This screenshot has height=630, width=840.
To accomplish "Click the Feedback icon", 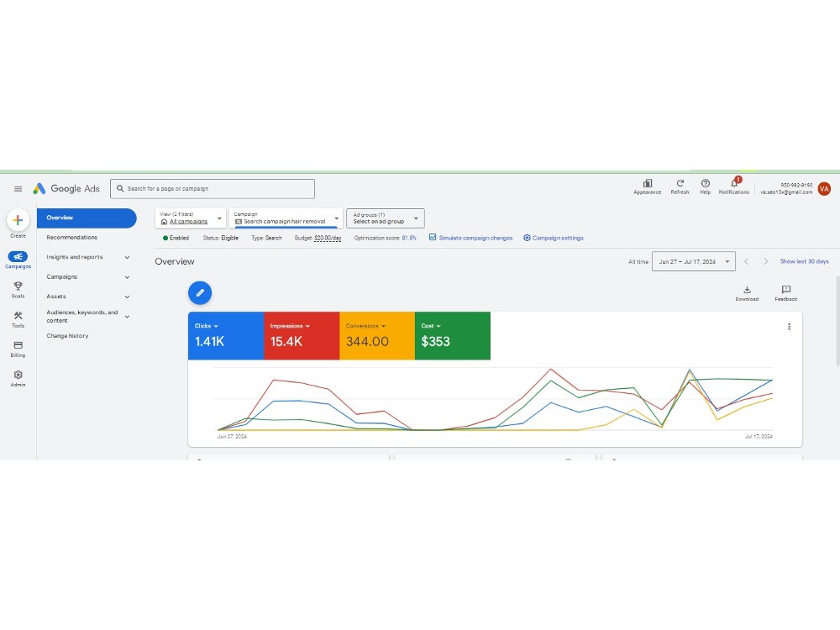I will coord(786,290).
